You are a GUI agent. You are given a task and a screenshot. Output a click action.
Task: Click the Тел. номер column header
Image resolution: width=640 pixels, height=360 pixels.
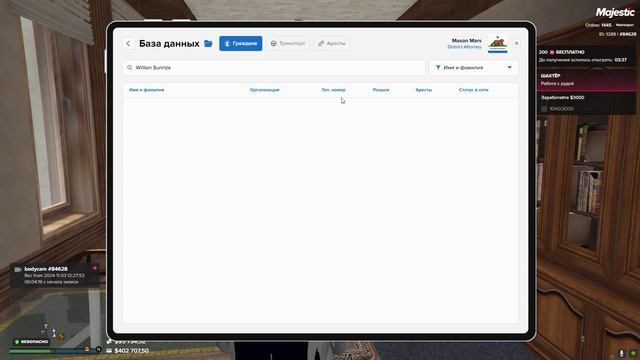click(x=333, y=90)
